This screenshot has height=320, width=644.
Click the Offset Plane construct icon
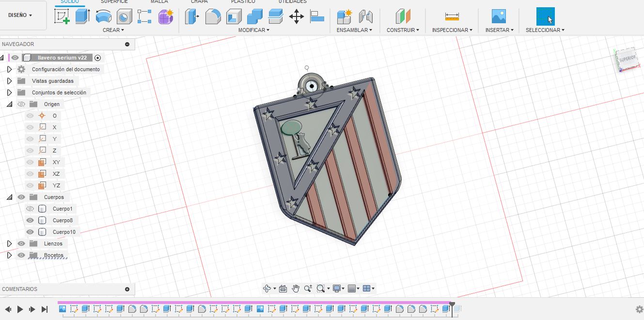tap(403, 17)
